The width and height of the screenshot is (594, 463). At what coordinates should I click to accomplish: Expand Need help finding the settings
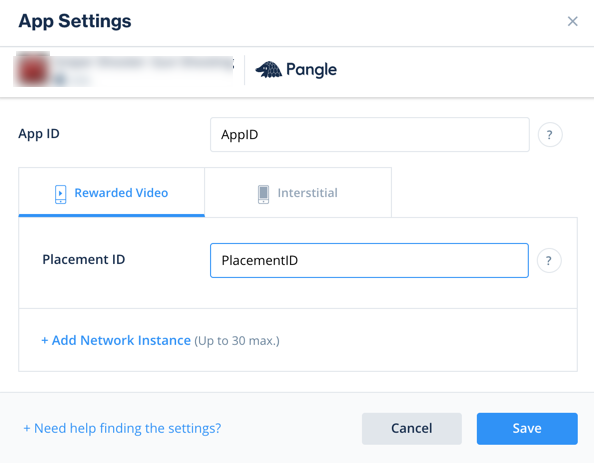pyautogui.click(x=122, y=428)
